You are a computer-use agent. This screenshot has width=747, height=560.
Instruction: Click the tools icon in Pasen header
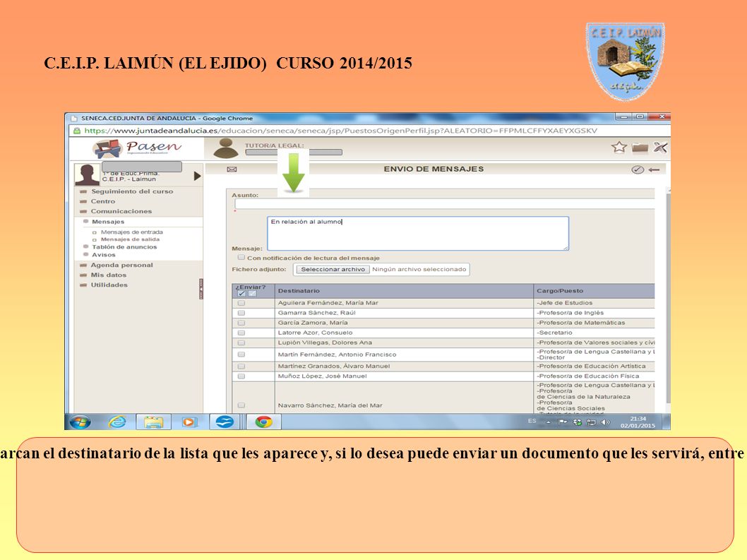660,148
